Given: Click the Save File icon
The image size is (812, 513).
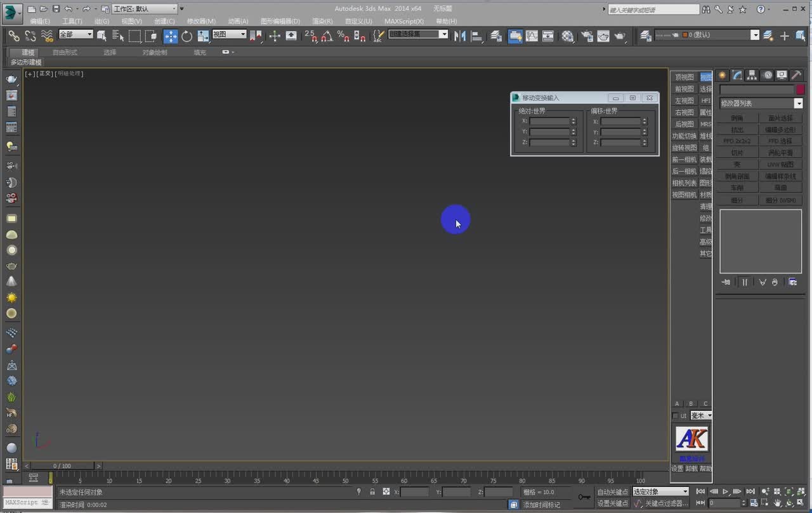Looking at the screenshot, I should tap(56, 9).
